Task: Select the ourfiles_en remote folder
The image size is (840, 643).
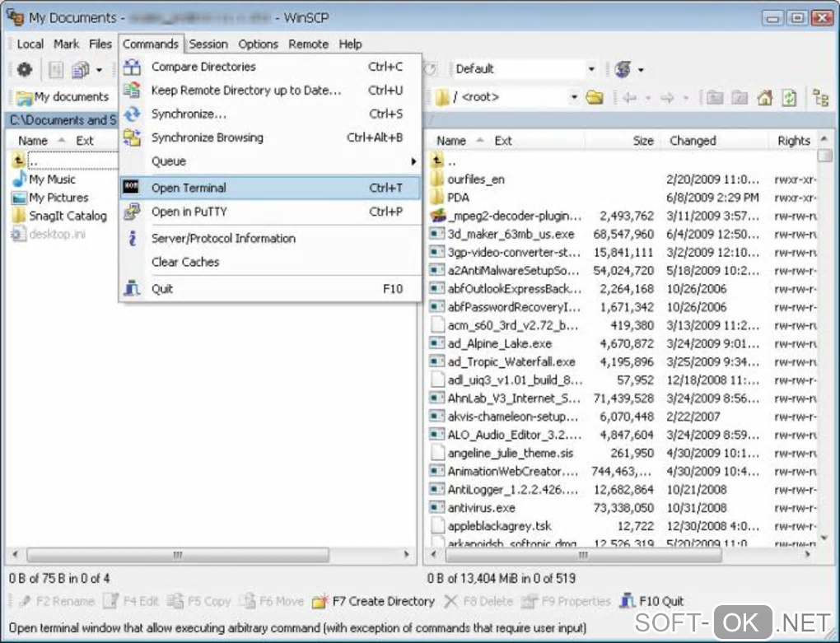Action: pos(476,179)
